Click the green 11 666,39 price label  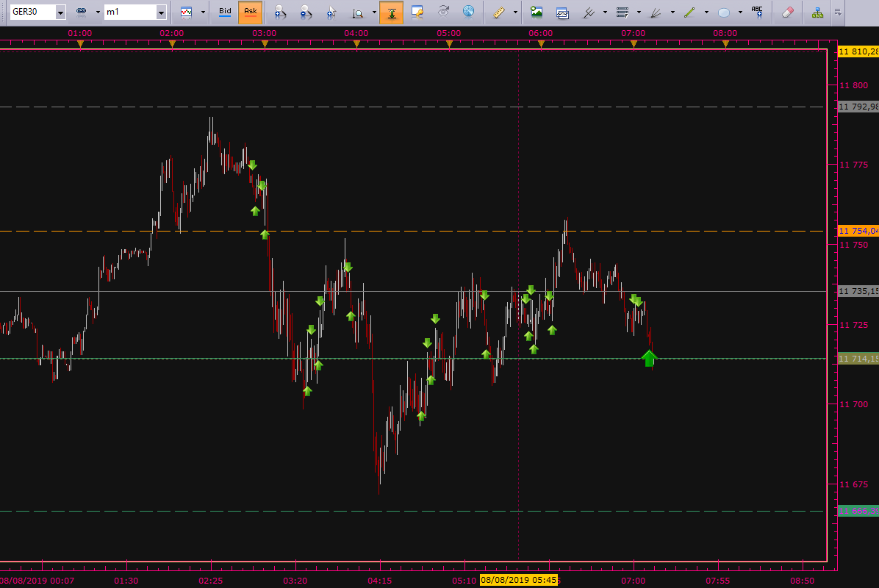858,512
